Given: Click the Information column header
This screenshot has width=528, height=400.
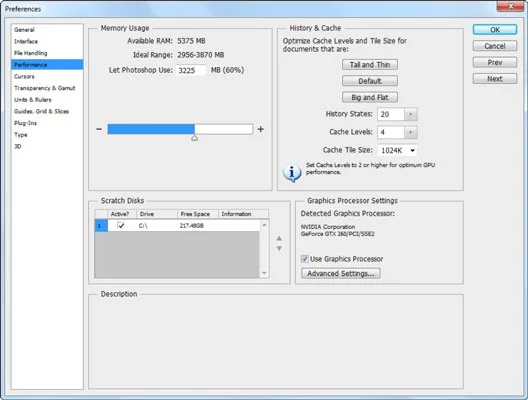Looking at the screenshot, I should click(243, 214).
